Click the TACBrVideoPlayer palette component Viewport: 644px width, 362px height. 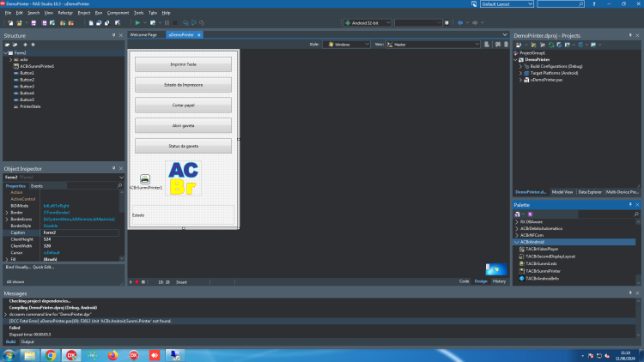(542, 249)
